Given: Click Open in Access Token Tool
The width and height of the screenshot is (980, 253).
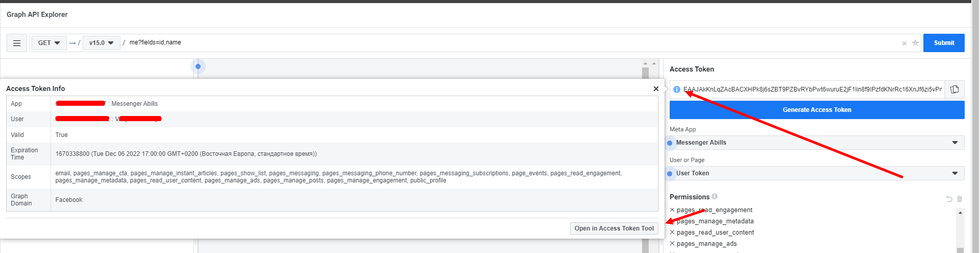Looking at the screenshot, I should pyautogui.click(x=614, y=228).
